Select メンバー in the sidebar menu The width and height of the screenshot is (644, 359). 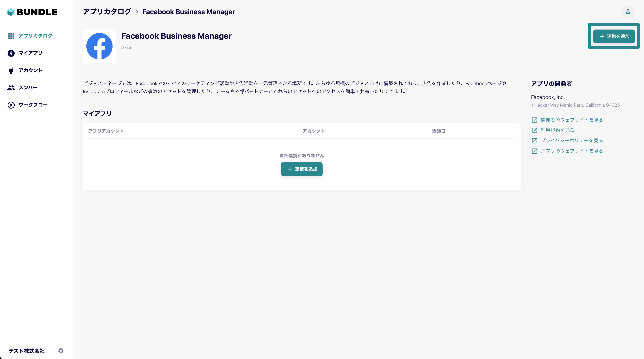(28, 87)
